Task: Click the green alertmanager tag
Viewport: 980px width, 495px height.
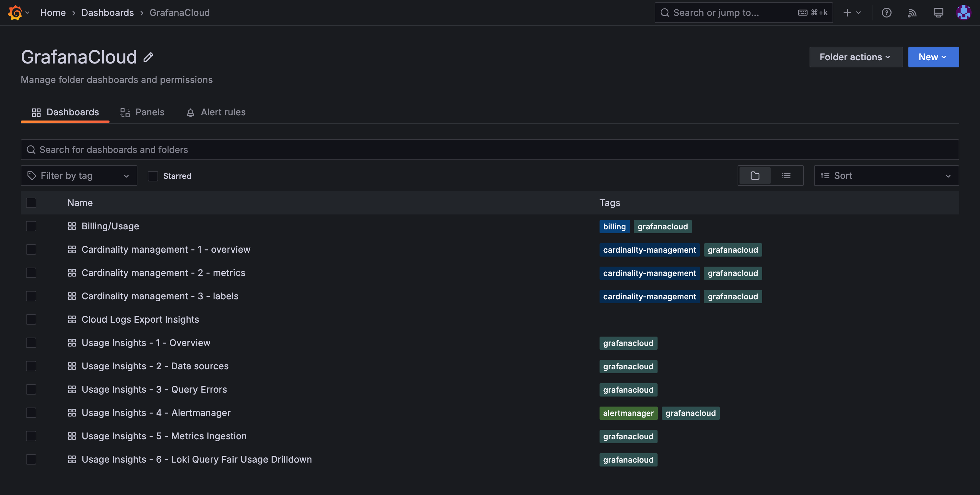Action: [628, 413]
